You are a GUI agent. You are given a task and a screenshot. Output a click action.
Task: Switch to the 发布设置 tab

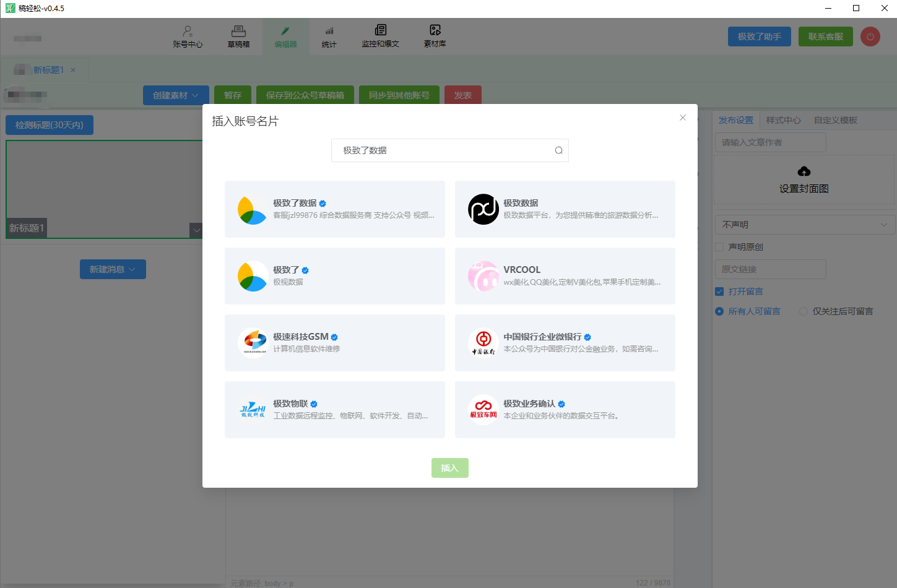[736, 120]
